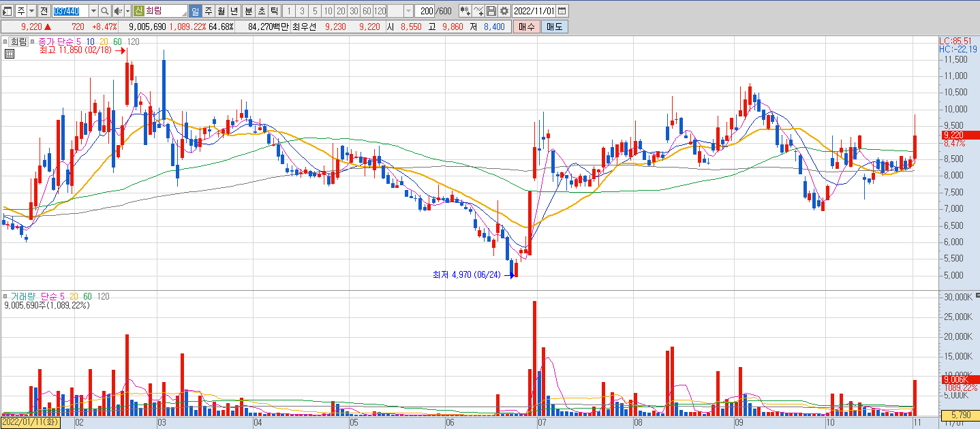The image size is (980, 429).
Task: Select the 일 daily chart period
Action: point(196,11)
